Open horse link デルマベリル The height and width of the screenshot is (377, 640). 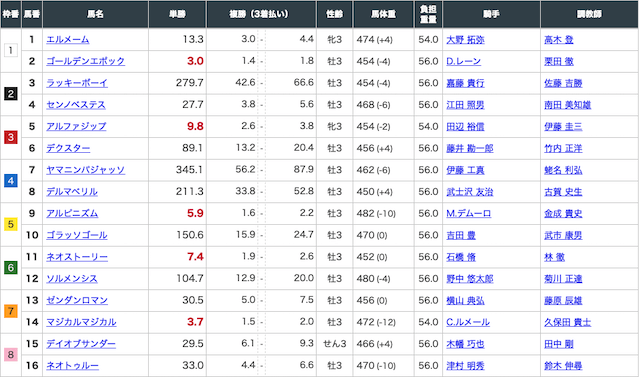click(72, 192)
